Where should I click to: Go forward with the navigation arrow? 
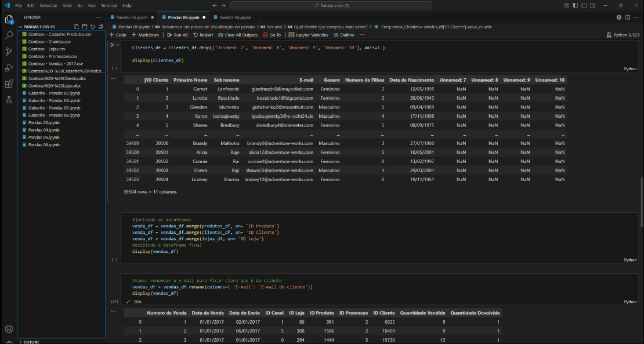pos(223,5)
